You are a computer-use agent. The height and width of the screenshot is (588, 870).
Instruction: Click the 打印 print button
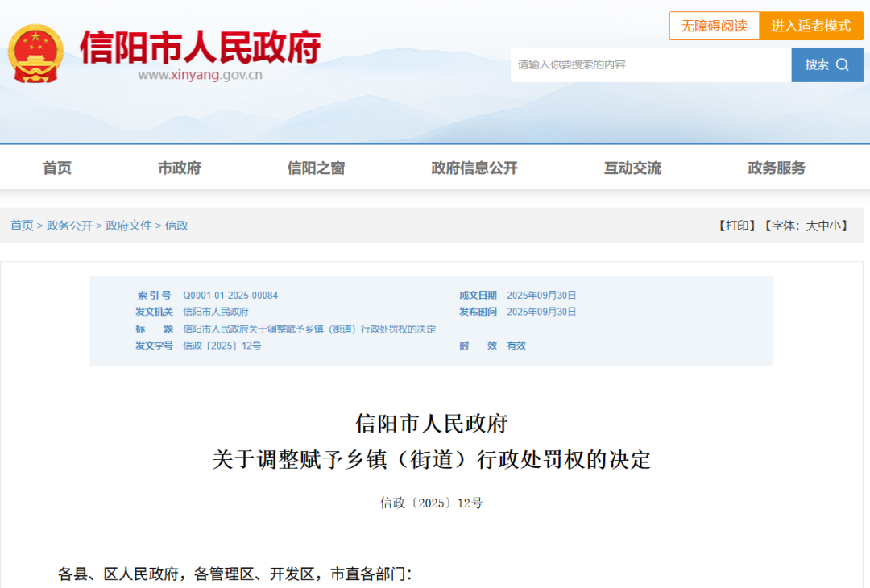tap(736, 226)
